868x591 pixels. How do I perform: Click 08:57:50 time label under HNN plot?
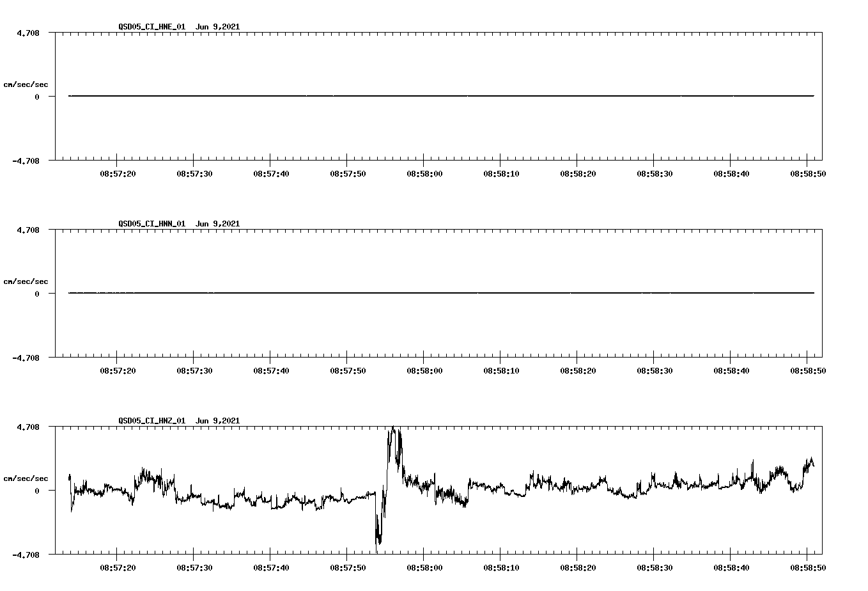[348, 370]
